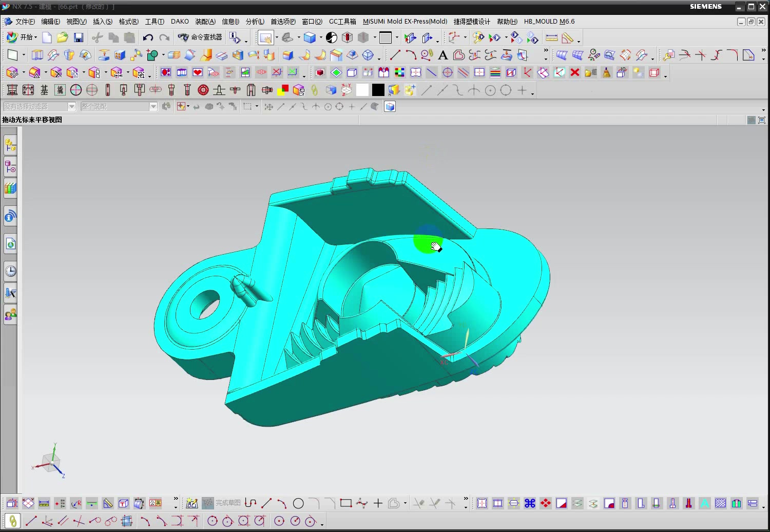Open the History clock sidebar tab
This screenshot has height=532, width=770.
click(10, 271)
